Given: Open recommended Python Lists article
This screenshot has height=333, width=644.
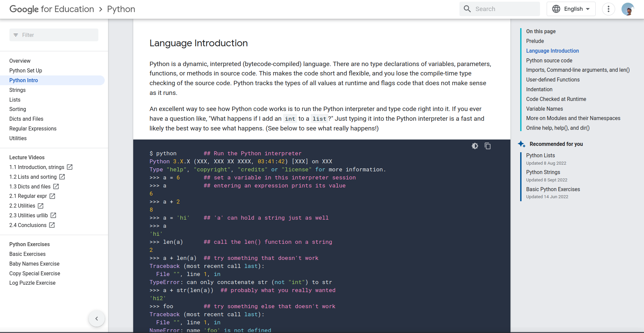Looking at the screenshot, I should [x=540, y=155].
